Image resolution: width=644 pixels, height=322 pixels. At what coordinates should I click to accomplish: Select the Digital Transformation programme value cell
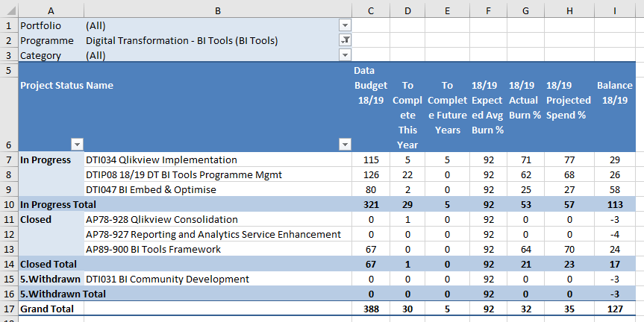point(181,40)
